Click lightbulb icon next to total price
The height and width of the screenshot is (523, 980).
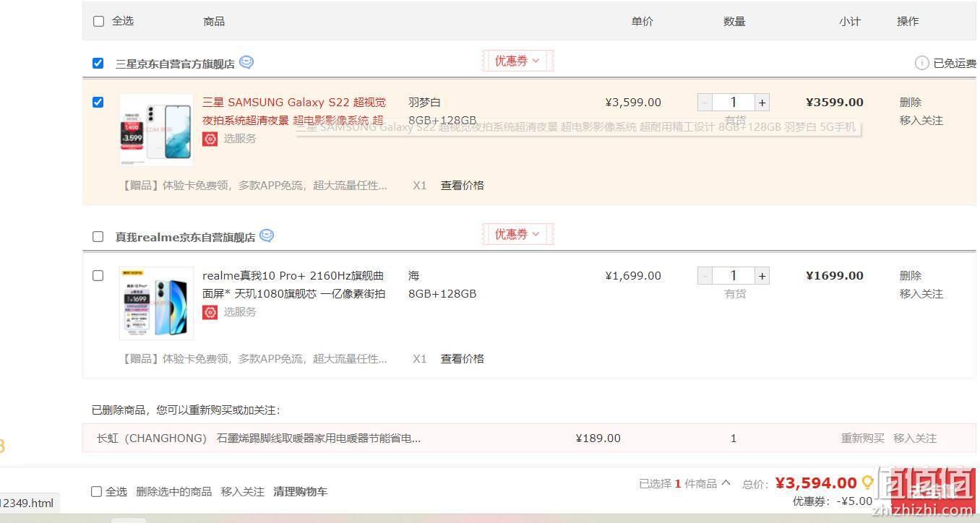867,483
